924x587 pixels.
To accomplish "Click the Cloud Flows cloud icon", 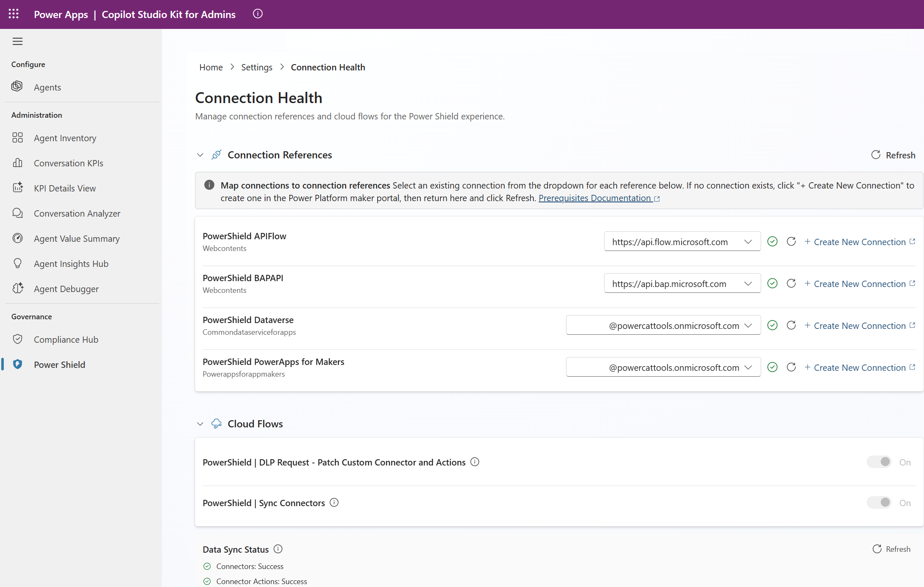I will point(216,424).
